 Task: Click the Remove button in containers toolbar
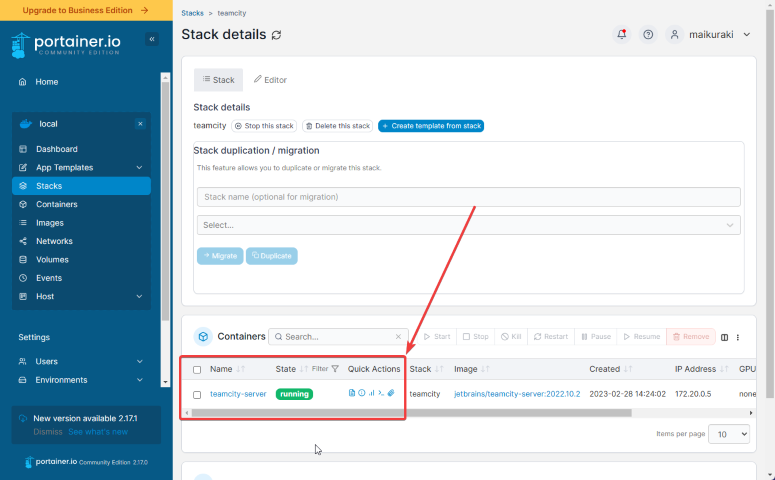[x=691, y=337]
